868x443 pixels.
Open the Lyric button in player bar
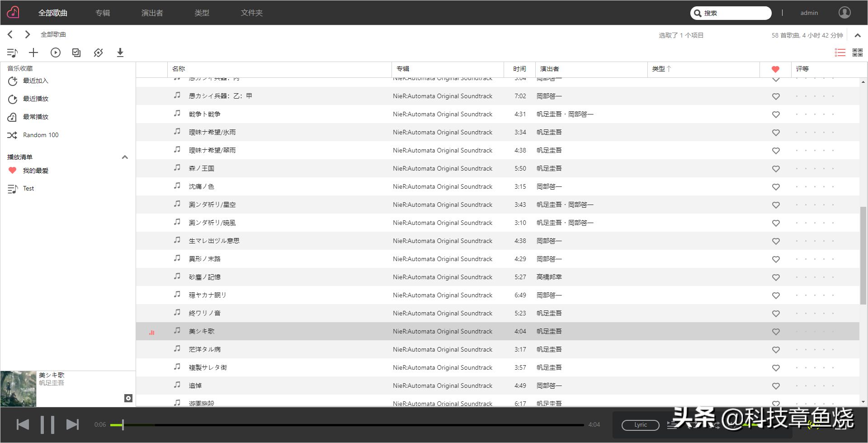click(640, 425)
